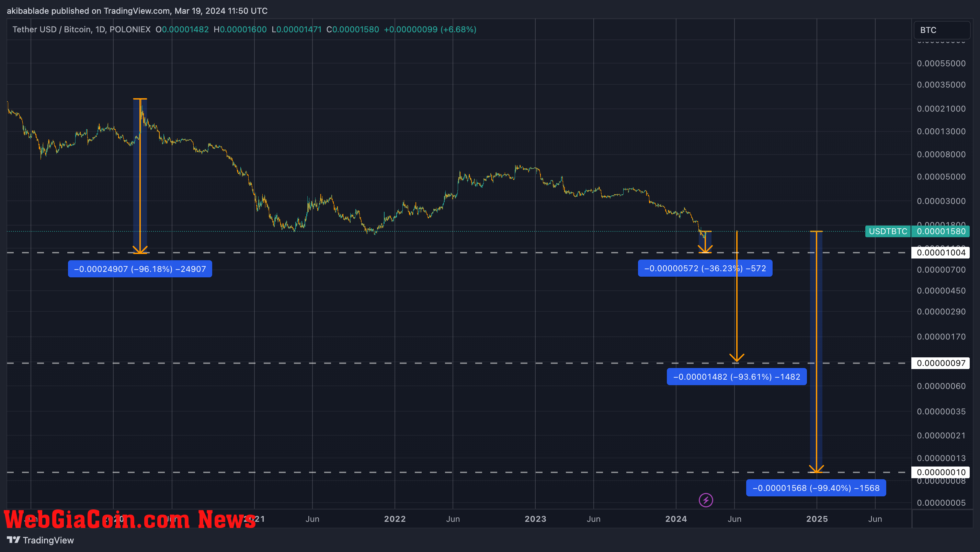Screen dimensions: 980x552
Task: Click the 0.00000170 price axis label
Action: [x=941, y=337]
